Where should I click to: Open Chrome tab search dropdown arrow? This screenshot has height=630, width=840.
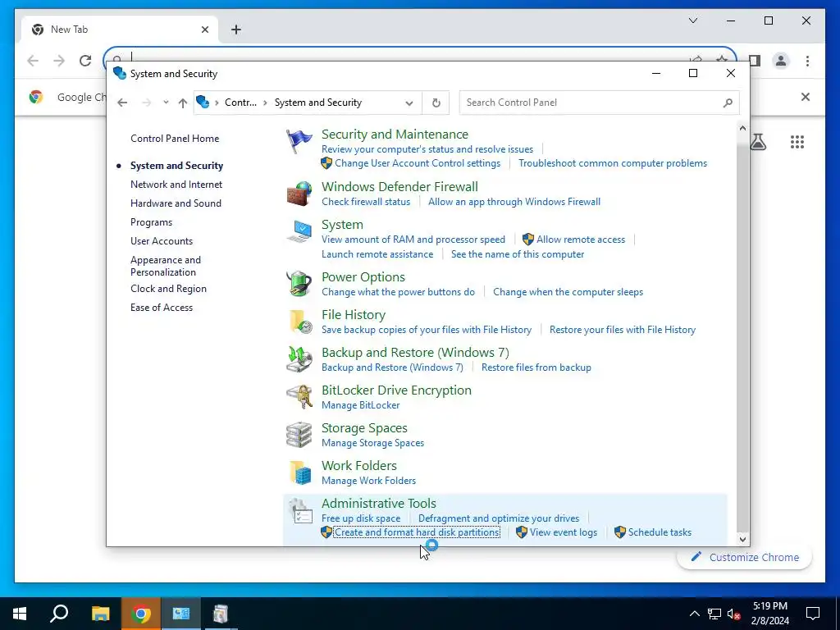[692, 21]
